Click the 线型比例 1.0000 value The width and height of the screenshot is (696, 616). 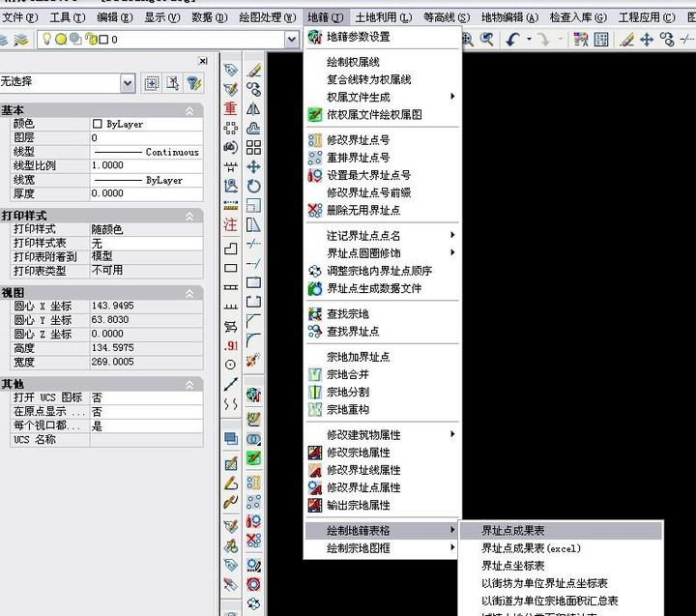click(147, 165)
